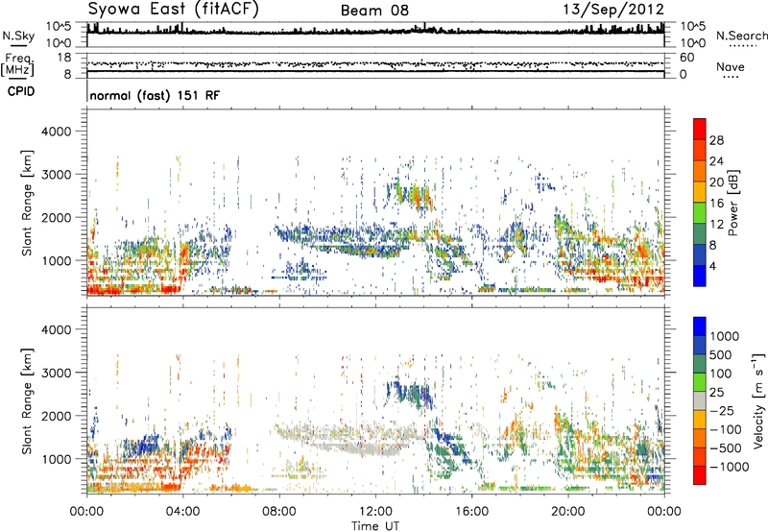Screen dimensions: 768x532
Task: Click the "-100" tick on Velocity color bar
Action: (726, 429)
